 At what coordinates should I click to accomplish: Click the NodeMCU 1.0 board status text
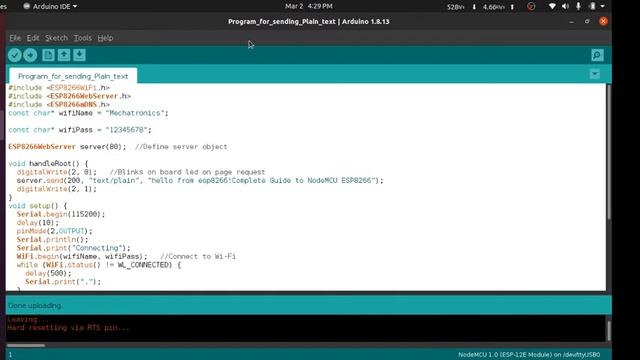pos(529,355)
